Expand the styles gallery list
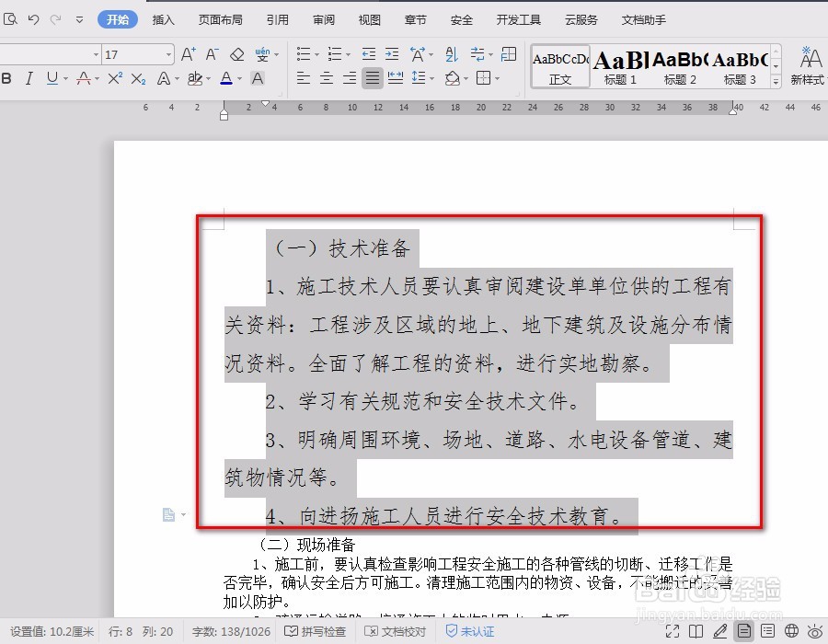The width and height of the screenshot is (828, 644). pyautogui.click(x=776, y=81)
